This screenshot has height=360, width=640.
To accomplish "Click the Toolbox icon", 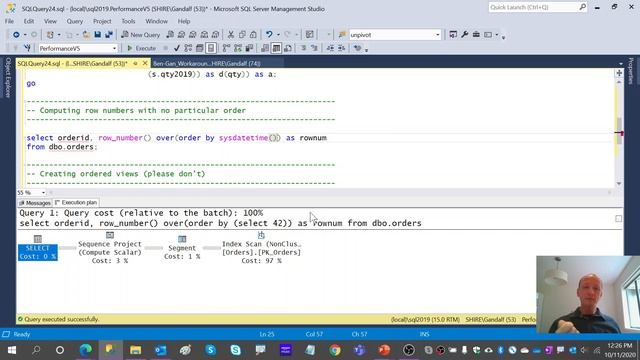I will [x=476, y=35].
